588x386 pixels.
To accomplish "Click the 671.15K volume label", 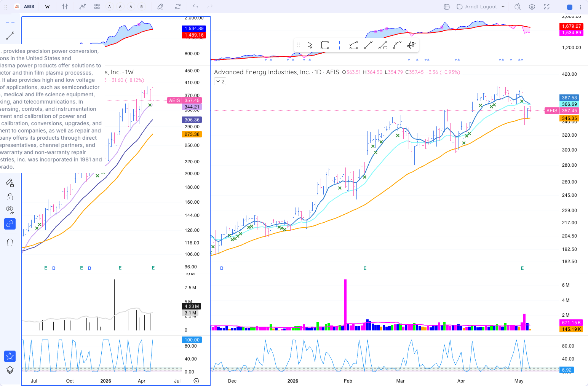I will click(x=571, y=323).
